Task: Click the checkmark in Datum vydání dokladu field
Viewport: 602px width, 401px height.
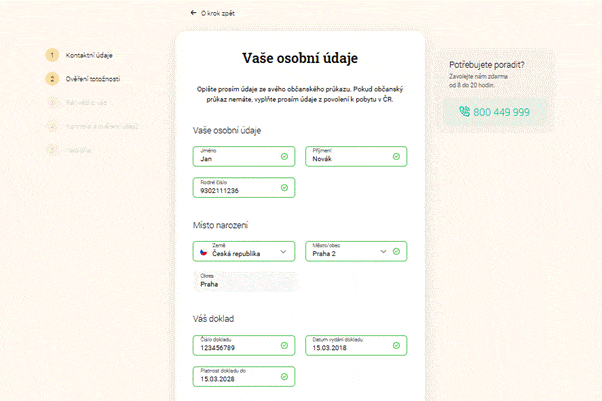Action: click(x=396, y=345)
